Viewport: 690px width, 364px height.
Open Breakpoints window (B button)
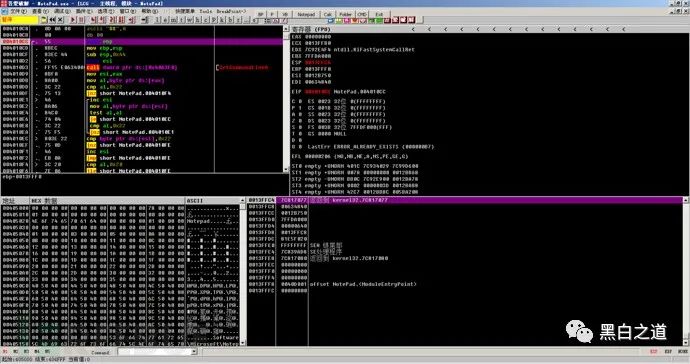pyautogui.click(x=230, y=20)
